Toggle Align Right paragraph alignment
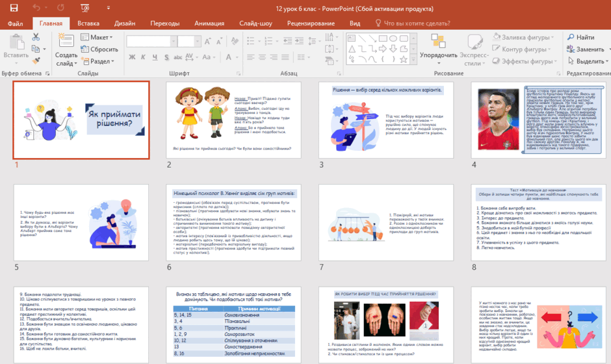The height and width of the screenshot is (364, 611). click(274, 57)
